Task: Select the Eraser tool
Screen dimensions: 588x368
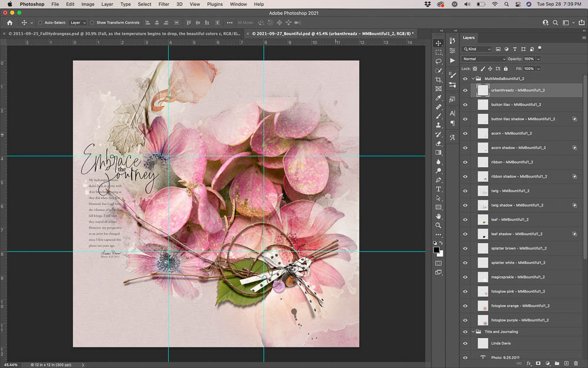Action: click(438, 144)
